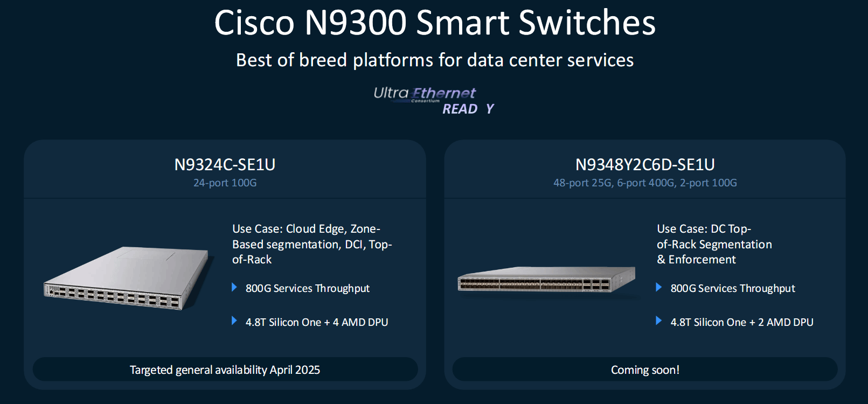The height and width of the screenshot is (404, 868).
Task: Click the 48-port 25G, 6-port 400G, 2-port 100G subtitle
Action: (645, 183)
